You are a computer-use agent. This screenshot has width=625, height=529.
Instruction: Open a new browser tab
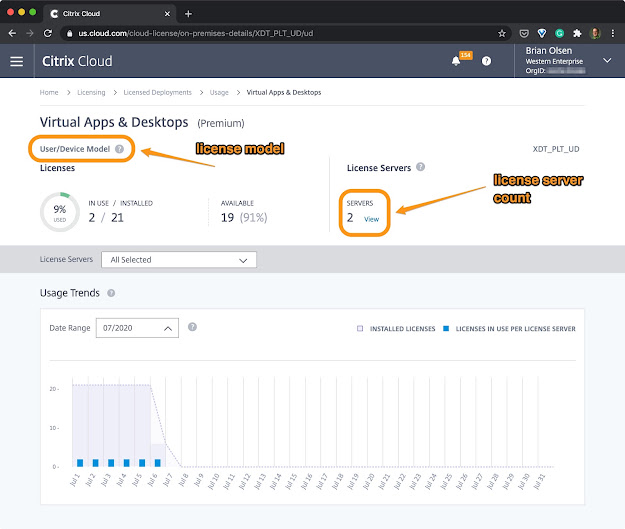188,14
